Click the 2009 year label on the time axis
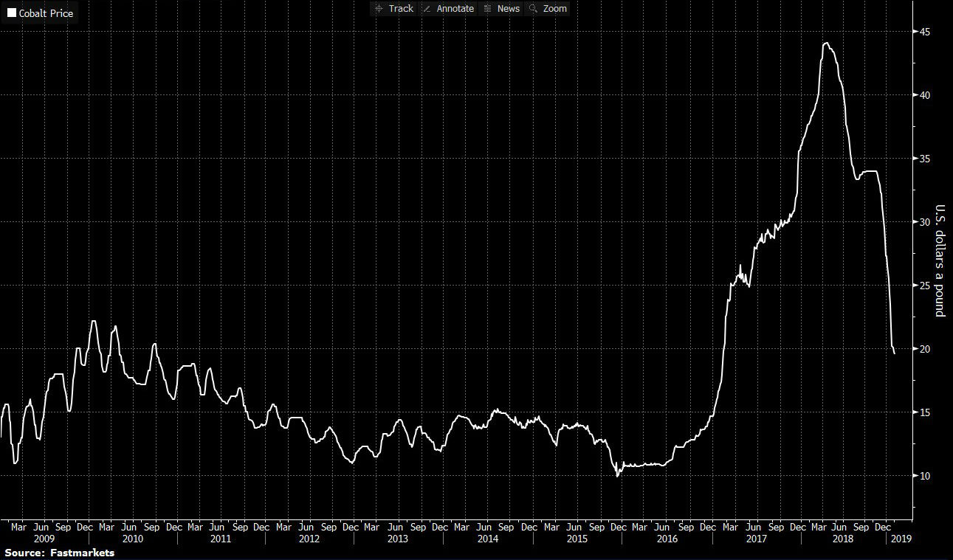 click(45, 539)
